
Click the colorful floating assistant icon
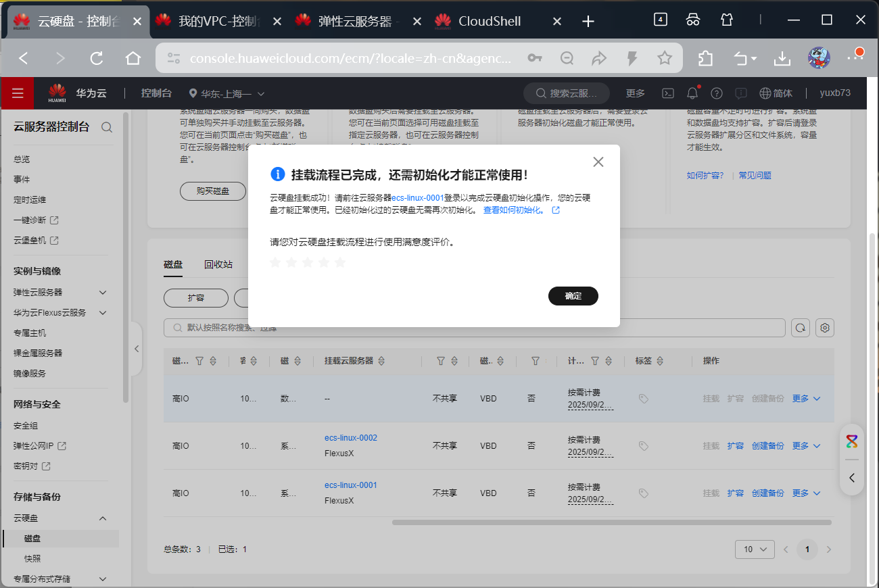[852, 441]
